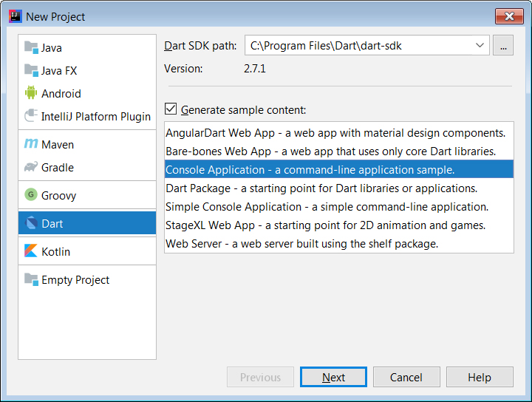
Task: Select the Kotlin logo icon
Action: [31, 251]
